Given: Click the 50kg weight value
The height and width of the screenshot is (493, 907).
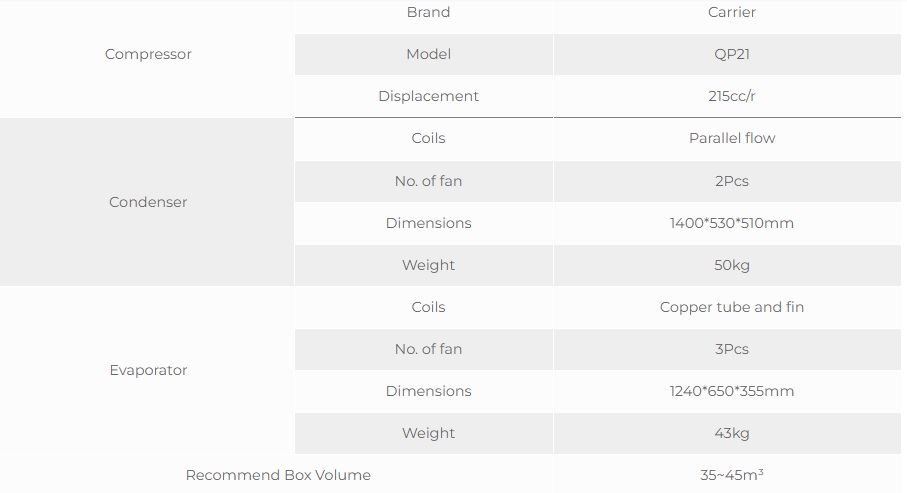Looking at the screenshot, I should click(x=731, y=265).
